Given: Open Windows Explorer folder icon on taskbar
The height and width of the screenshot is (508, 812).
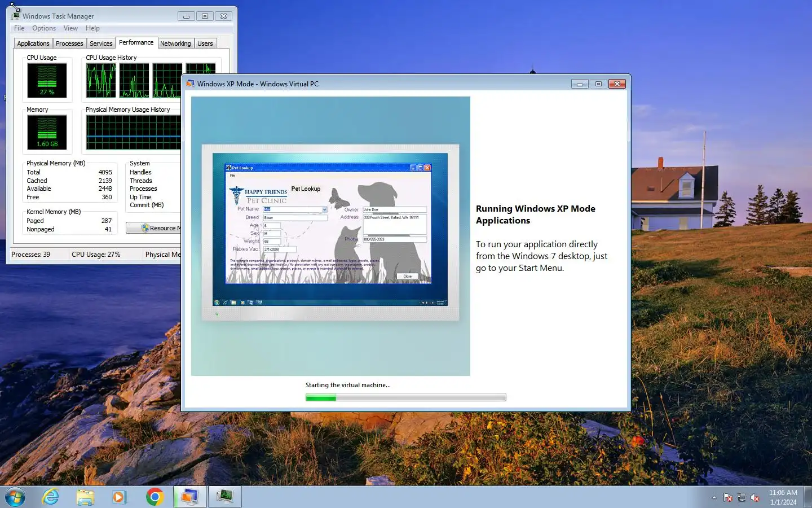Looking at the screenshot, I should point(85,497).
